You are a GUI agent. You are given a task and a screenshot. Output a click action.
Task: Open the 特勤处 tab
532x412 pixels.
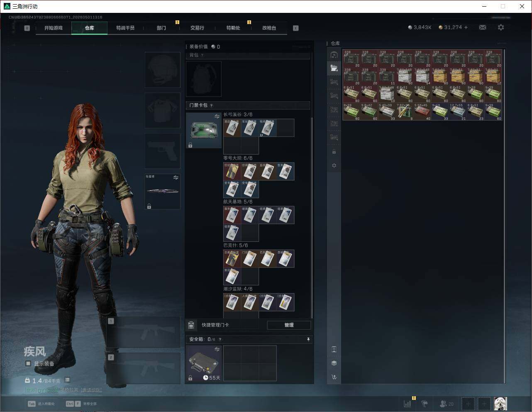click(x=233, y=28)
